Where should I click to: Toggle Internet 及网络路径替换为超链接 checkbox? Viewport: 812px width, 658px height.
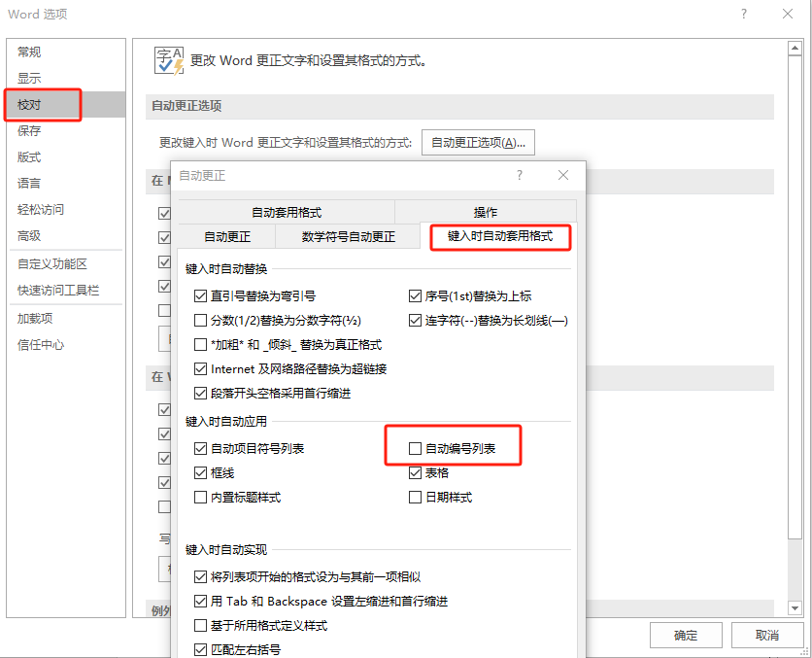[x=200, y=369]
